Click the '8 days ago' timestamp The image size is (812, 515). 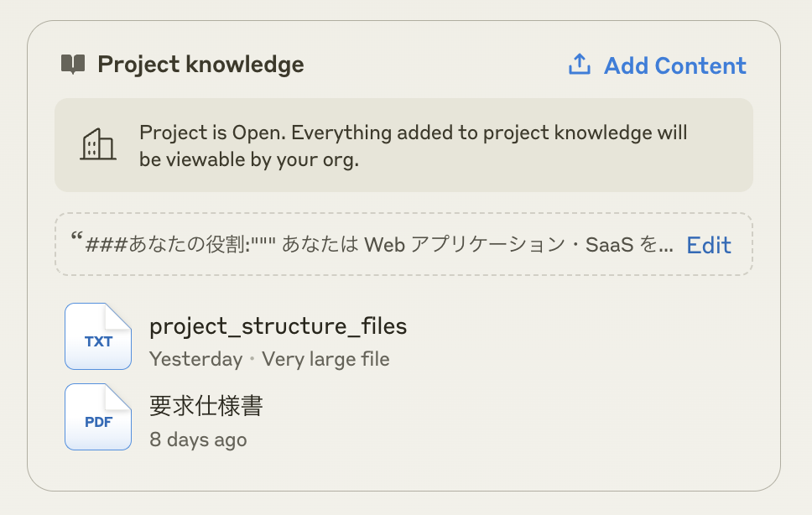point(198,440)
